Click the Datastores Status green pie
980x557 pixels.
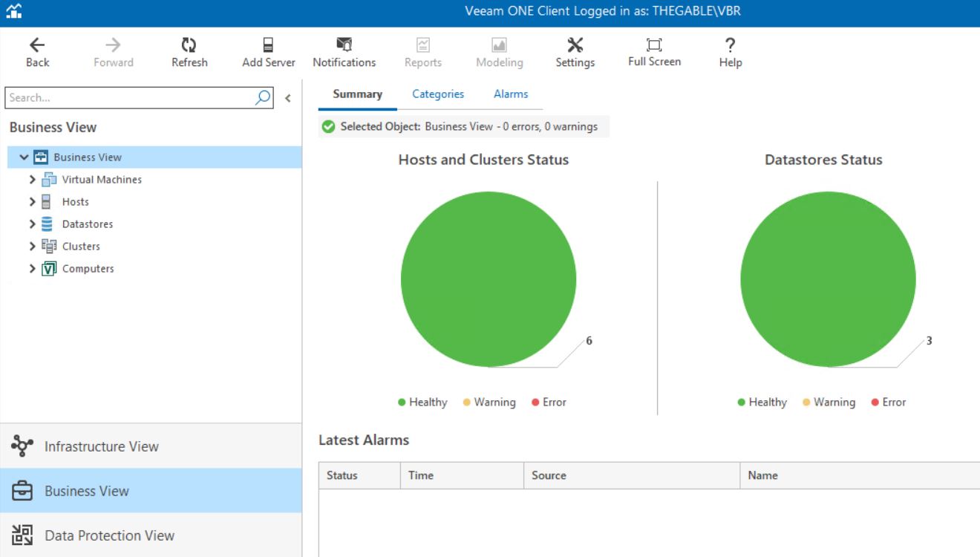click(x=828, y=279)
